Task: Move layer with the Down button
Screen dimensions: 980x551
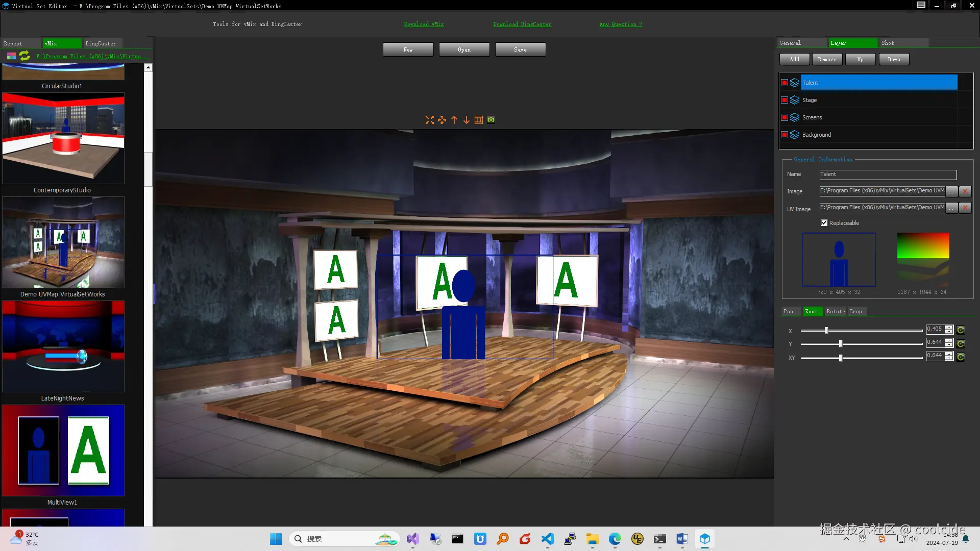Action: click(894, 59)
